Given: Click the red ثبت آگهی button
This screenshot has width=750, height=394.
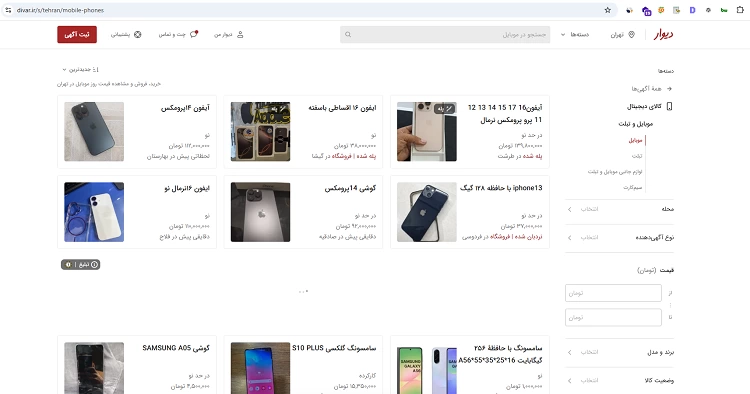Looking at the screenshot, I should [77, 34].
